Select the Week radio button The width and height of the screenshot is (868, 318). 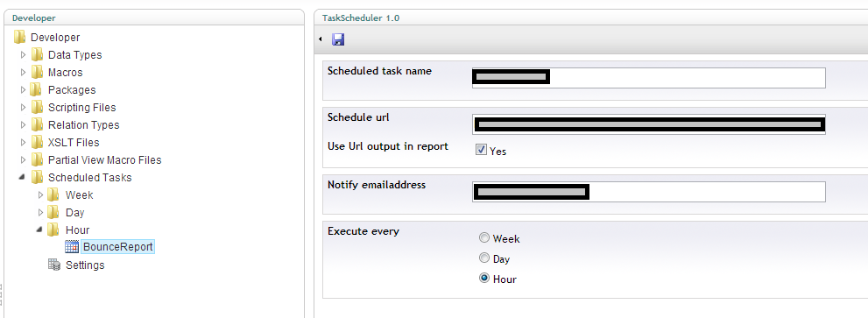point(484,238)
